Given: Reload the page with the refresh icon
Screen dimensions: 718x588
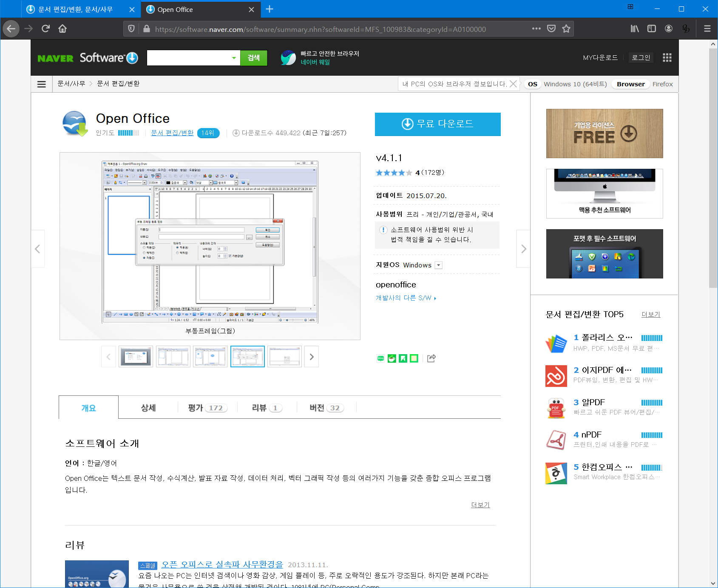Looking at the screenshot, I should [45, 28].
